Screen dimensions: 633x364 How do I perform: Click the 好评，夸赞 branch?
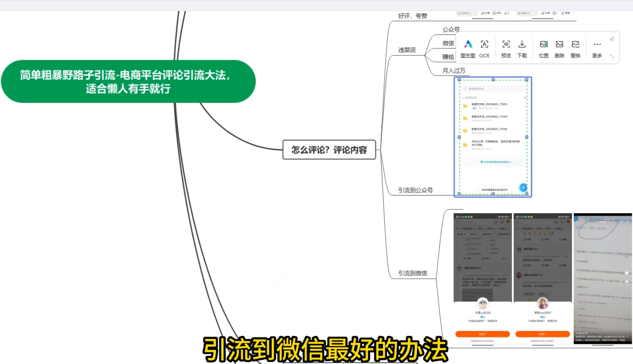tap(412, 16)
